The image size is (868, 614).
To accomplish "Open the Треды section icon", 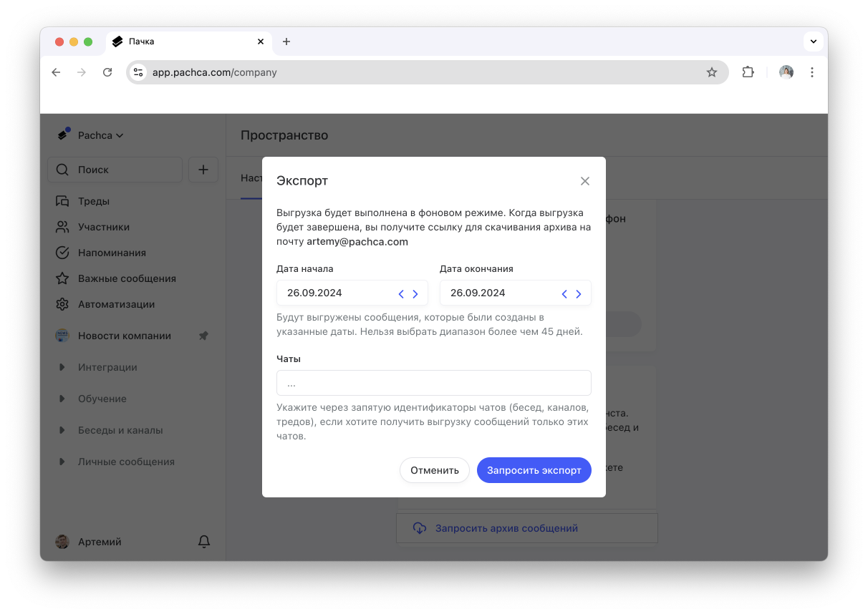I will [x=62, y=201].
